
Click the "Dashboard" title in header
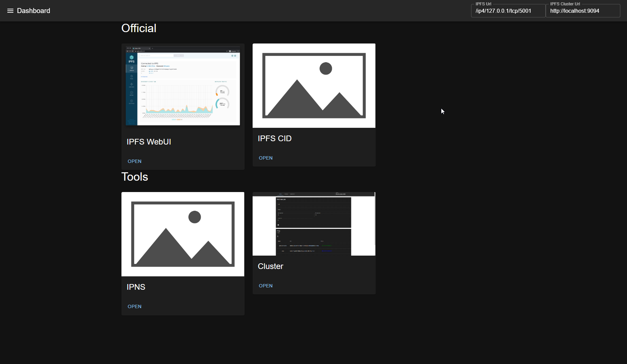tap(33, 11)
